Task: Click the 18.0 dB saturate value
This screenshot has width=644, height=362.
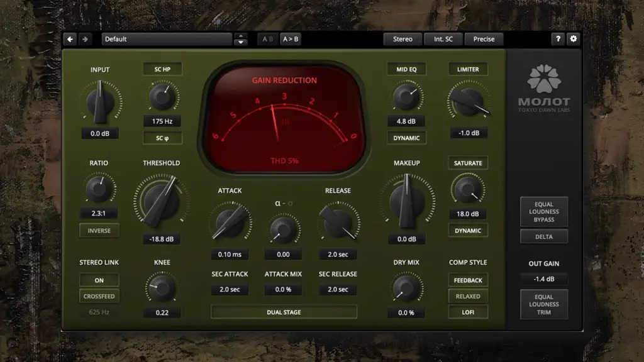Action: (x=468, y=214)
